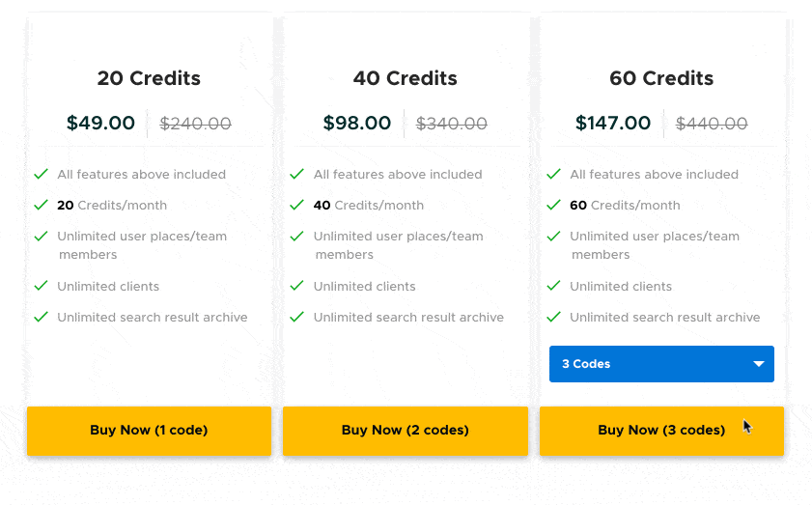The height and width of the screenshot is (505, 812).
Task: Click checkmark next to Unlimited search result archive in 40 Credits plan
Action: 297,317
